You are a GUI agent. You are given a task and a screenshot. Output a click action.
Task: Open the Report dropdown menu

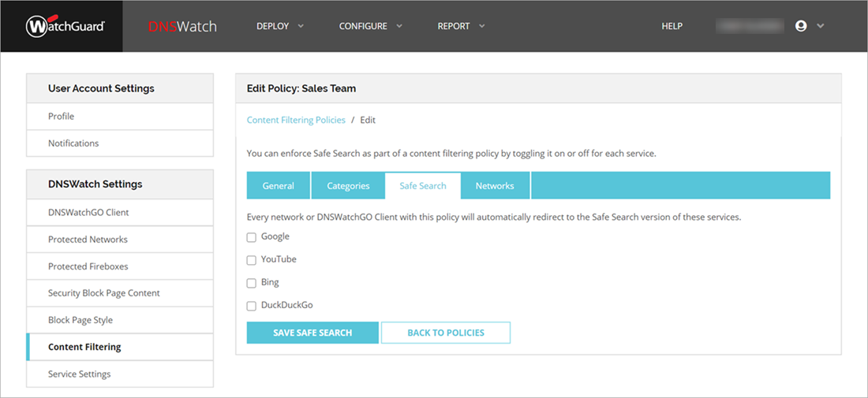pos(461,26)
